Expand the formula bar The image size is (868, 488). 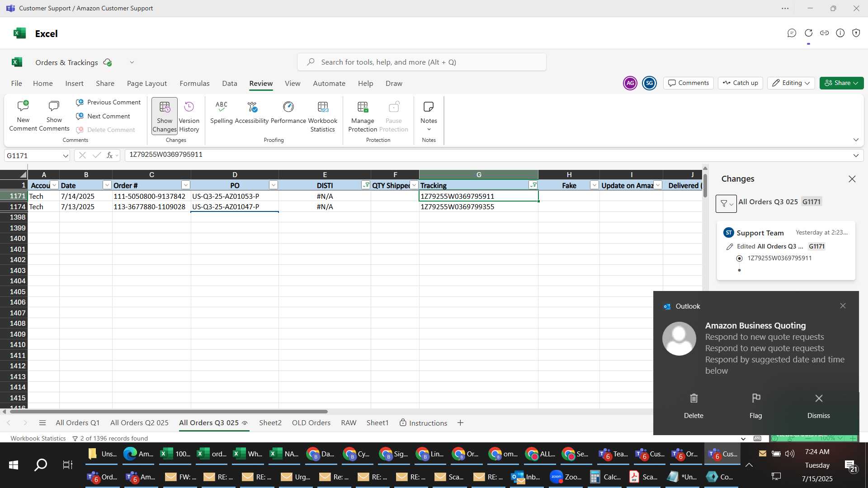[x=856, y=155]
